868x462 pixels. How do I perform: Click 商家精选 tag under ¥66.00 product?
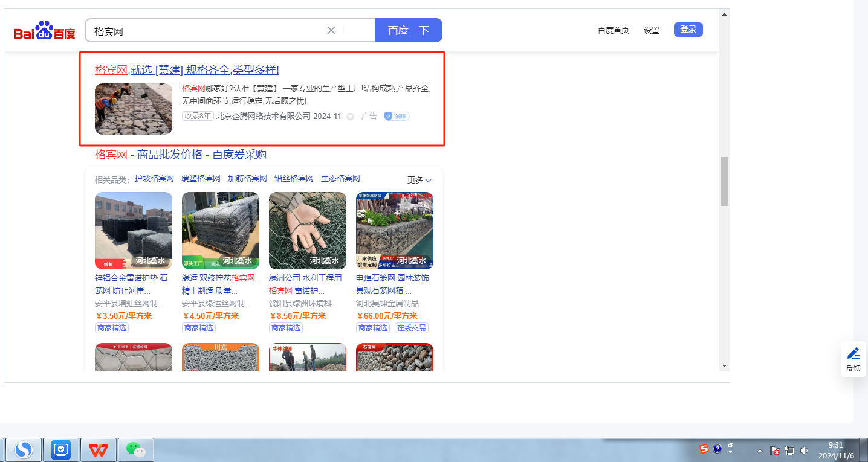(373, 328)
